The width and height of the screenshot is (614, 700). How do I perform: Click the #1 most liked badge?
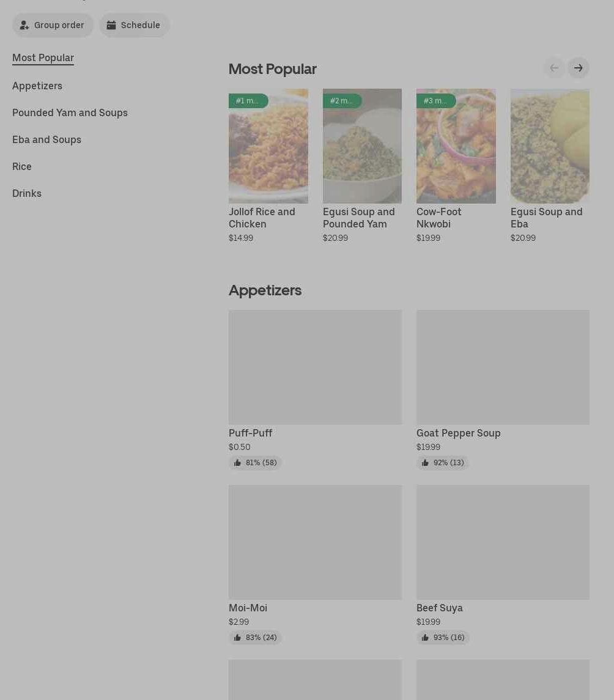pyautogui.click(x=248, y=101)
